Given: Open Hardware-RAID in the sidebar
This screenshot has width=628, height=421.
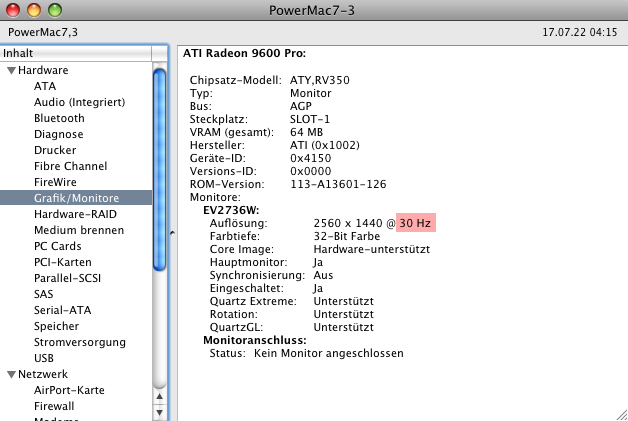Looking at the screenshot, I should click(75, 214).
